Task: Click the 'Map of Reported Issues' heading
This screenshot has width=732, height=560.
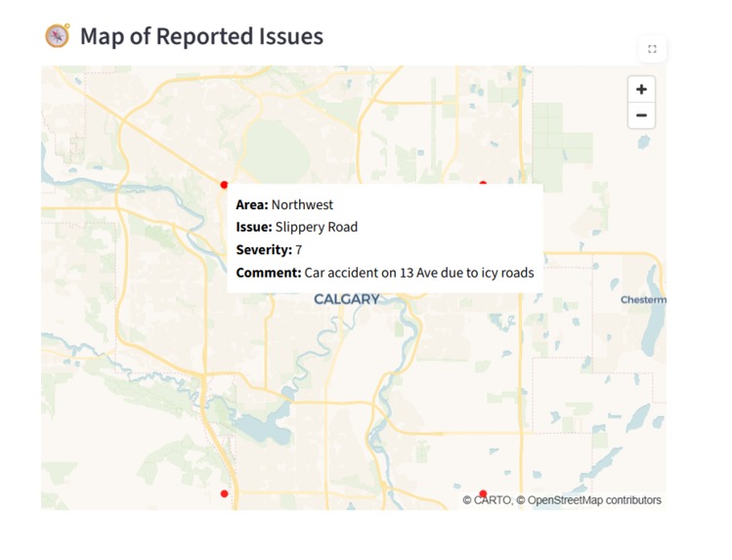Action: coord(201,36)
